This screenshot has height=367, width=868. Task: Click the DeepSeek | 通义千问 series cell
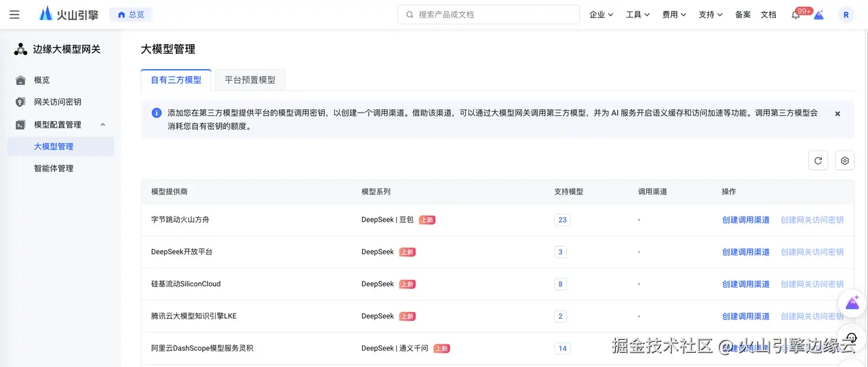[x=395, y=348]
